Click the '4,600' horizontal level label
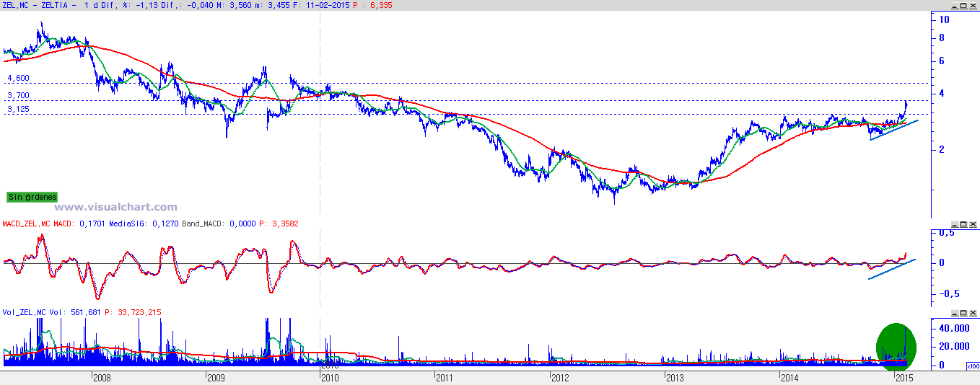The width and height of the screenshot is (980, 385). click(x=18, y=78)
